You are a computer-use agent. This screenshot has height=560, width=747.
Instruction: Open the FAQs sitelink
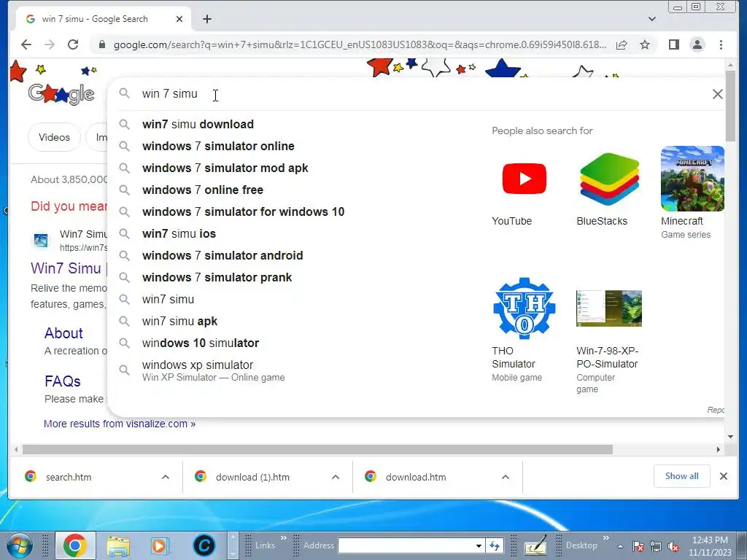point(63,381)
